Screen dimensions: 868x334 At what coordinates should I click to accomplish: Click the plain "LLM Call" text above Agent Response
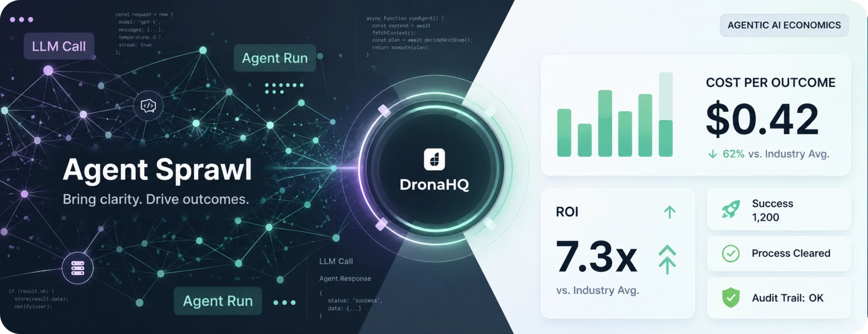click(x=336, y=261)
